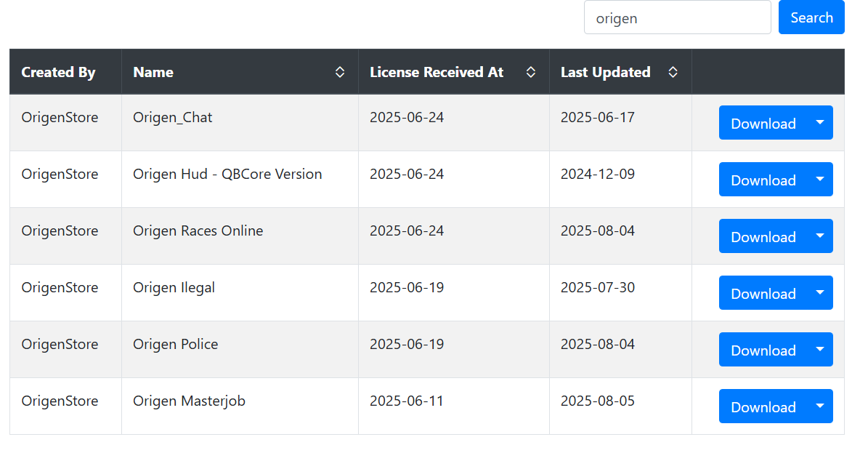Click OrigenStore in the Origen_Chat row

(x=60, y=118)
